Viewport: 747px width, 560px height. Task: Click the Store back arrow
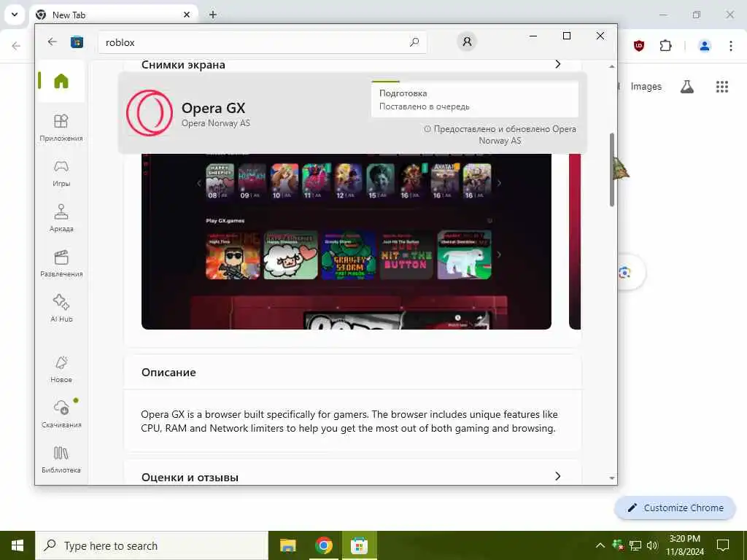[53, 42]
